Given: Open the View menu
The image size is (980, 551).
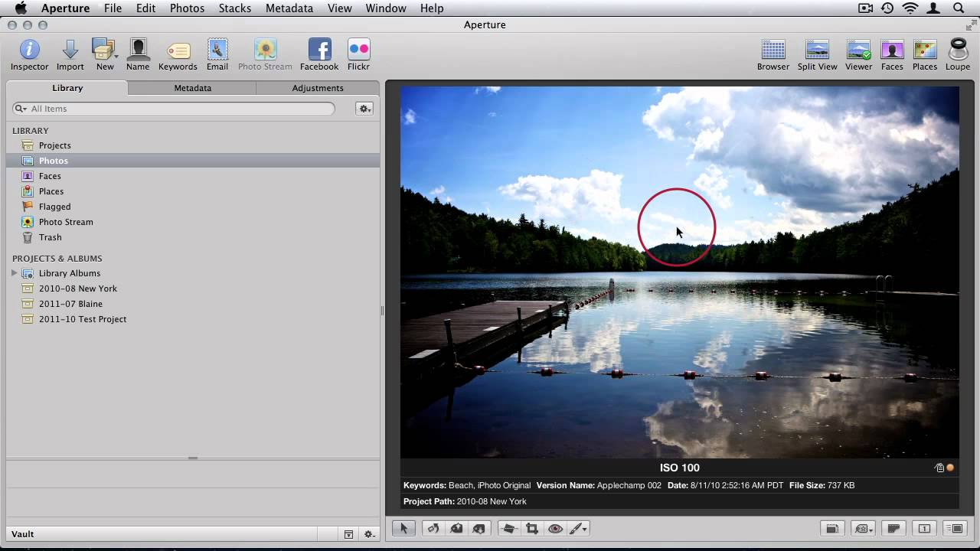Looking at the screenshot, I should tap(339, 8).
